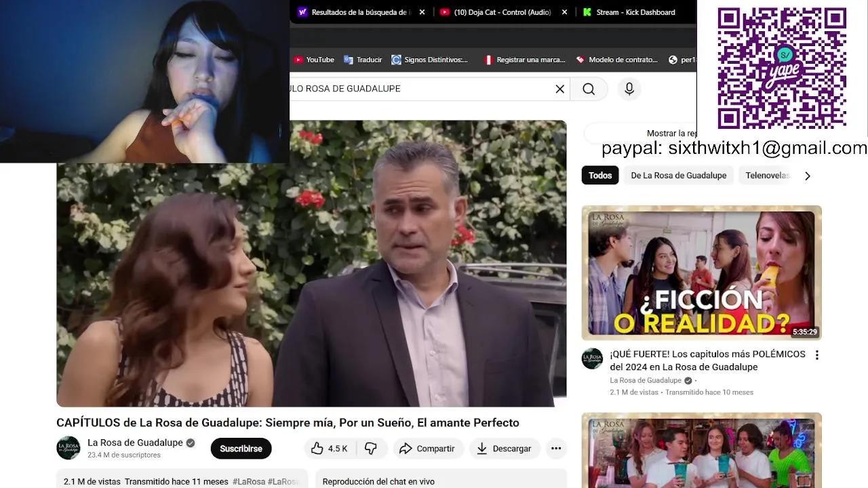Click the Compartir share button
This screenshot has height=488, width=868.
click(427, 449)
